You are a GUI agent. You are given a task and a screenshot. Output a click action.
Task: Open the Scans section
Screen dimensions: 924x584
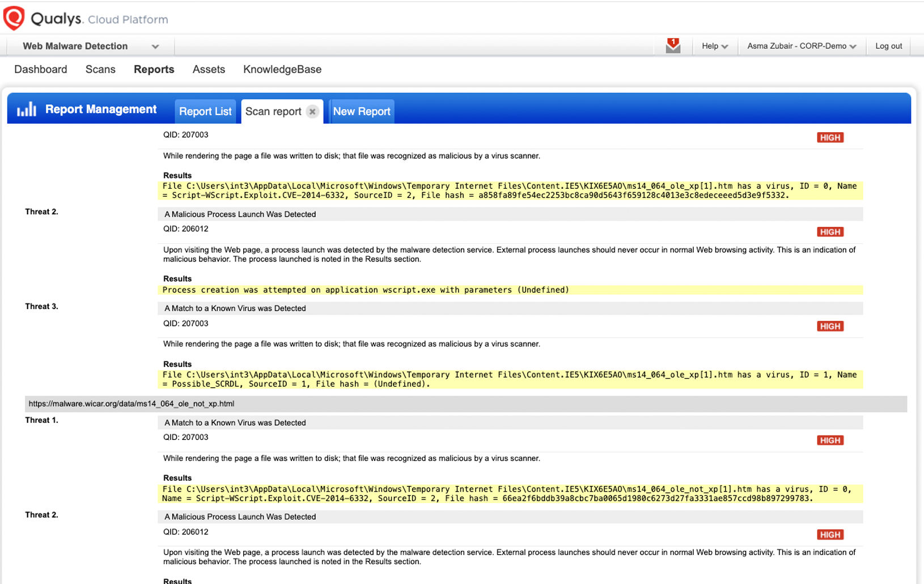(100, 69)
